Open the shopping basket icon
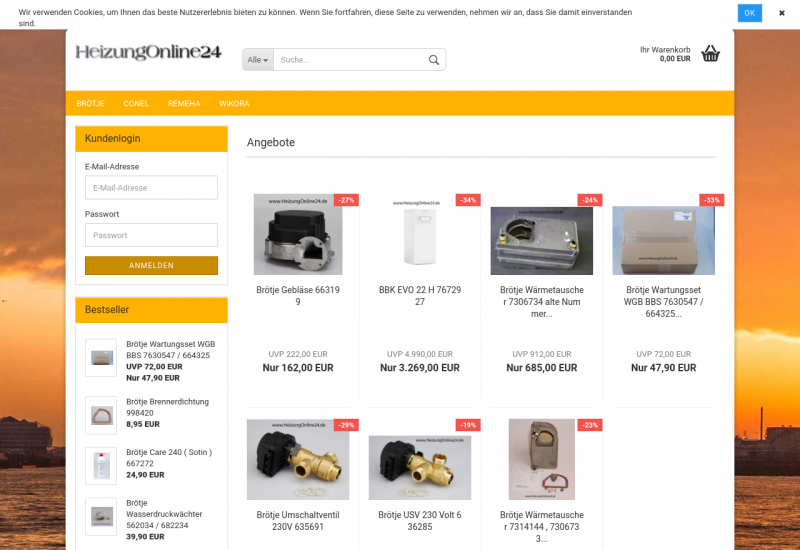800x550 pixels. click(710, 54)
